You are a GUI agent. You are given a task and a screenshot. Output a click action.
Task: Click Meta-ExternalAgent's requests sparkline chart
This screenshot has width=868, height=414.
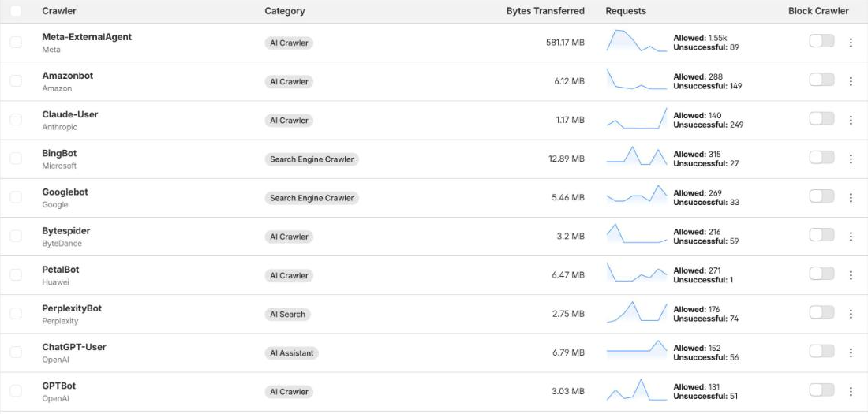click(x=637, y=41)
